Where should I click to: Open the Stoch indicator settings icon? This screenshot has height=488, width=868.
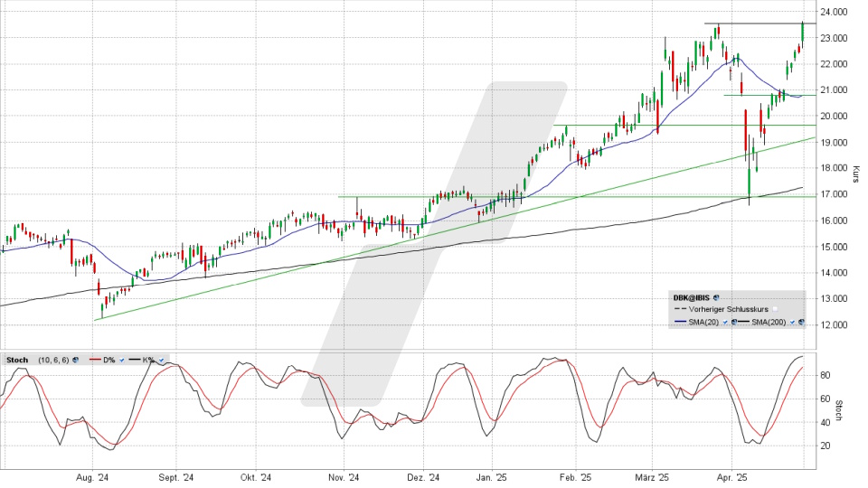coord(75,360)
